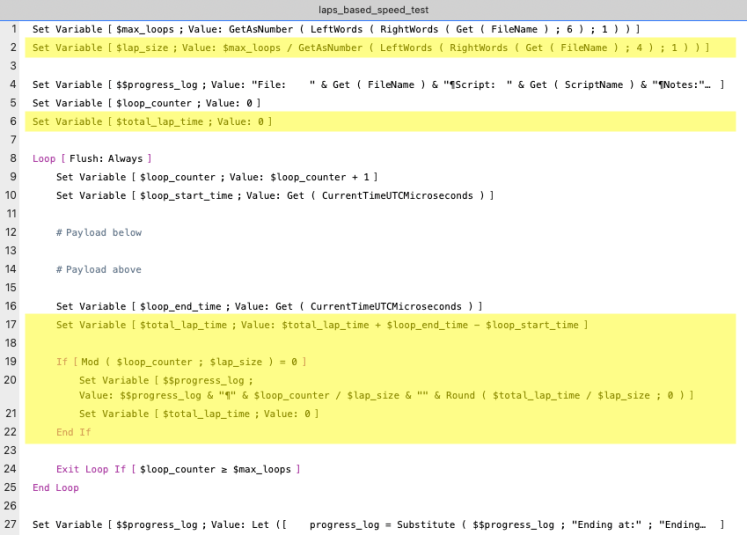Screen dimensions: 747x535
Task: Select line 6 initializing $total_lap_time to 0
Action: [x=152, y=122]
